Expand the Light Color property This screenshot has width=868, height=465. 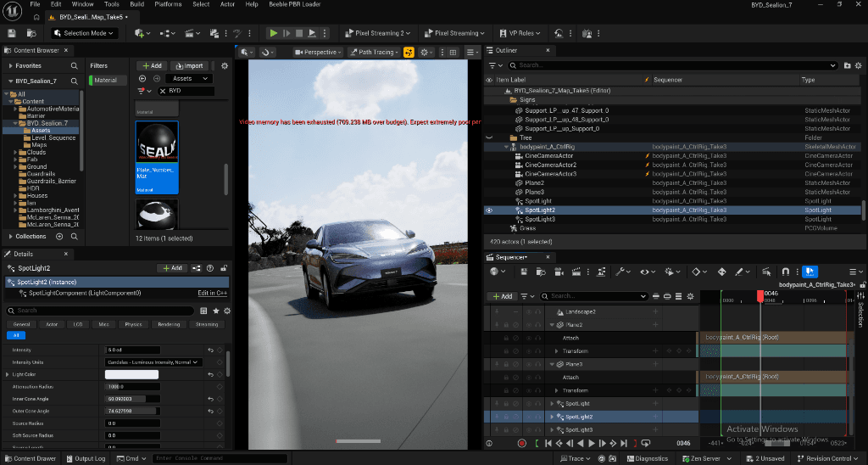[7, 375]
